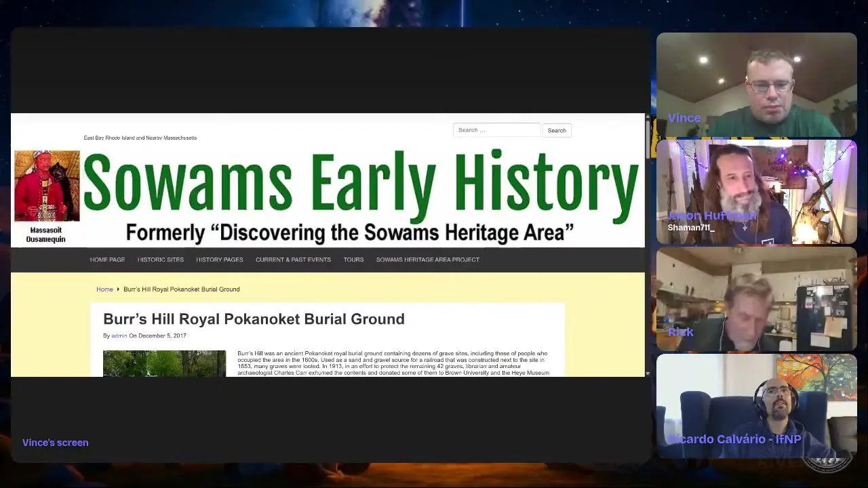The image size is (868, 488).
Task: Click the "Vince's screen" label
Action: tap(56, 443)
